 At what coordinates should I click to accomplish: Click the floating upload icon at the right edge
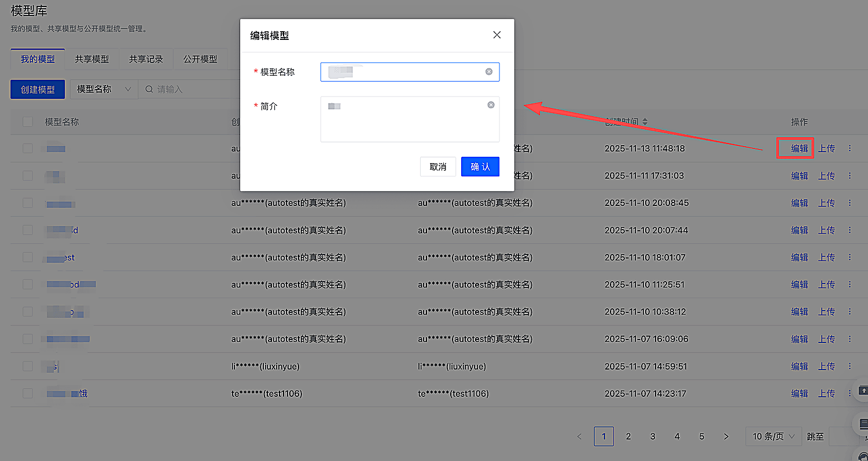[x=863, y=391]
